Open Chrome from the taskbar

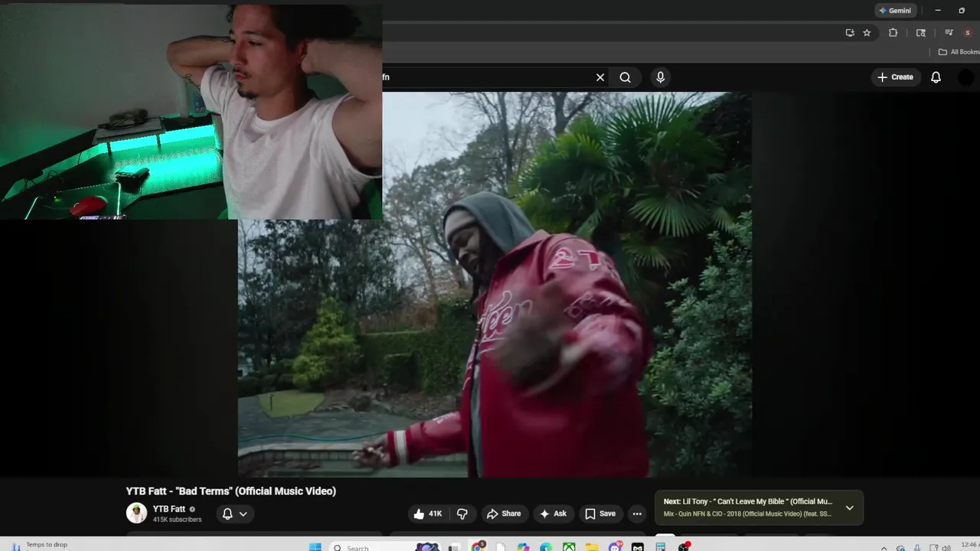478,547
